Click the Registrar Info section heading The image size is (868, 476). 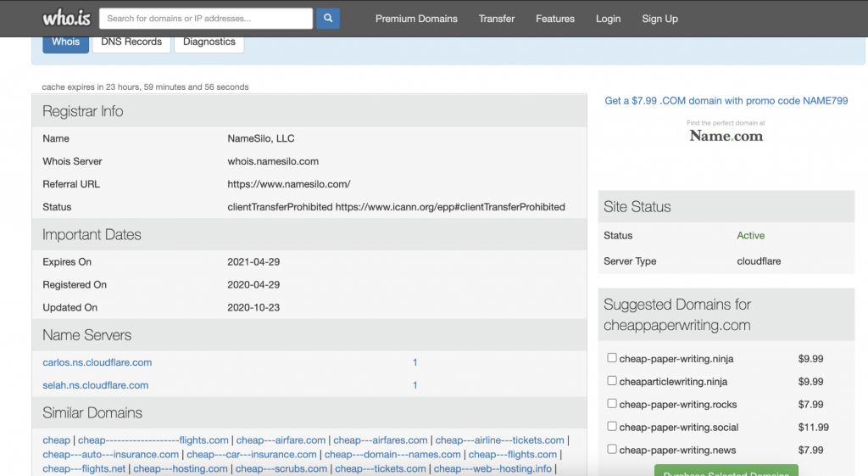click(83, 111)
